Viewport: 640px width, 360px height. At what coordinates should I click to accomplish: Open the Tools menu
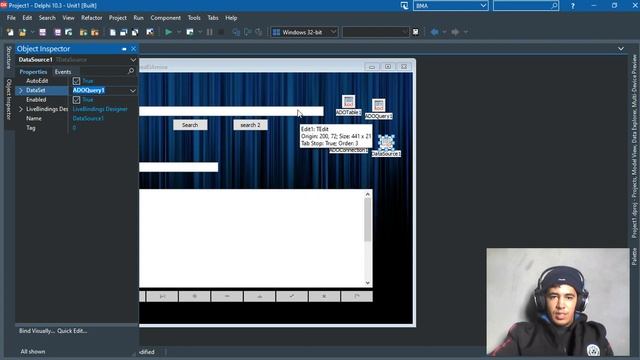(x=194, y=18)
